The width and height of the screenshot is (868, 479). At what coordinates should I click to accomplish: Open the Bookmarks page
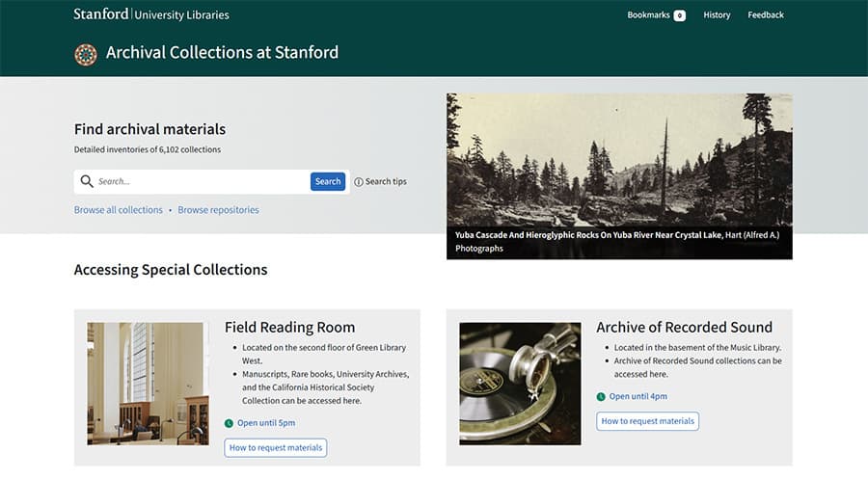(647, 15)
